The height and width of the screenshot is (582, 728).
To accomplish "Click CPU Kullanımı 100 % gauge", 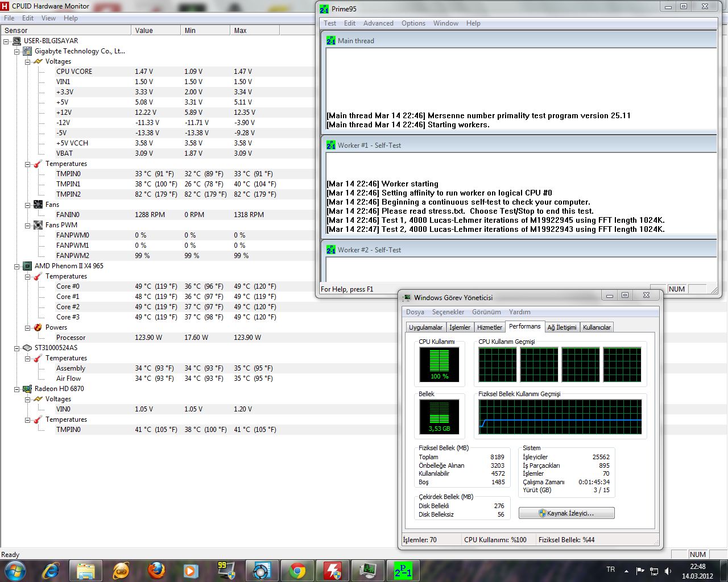I will point(439,364).
